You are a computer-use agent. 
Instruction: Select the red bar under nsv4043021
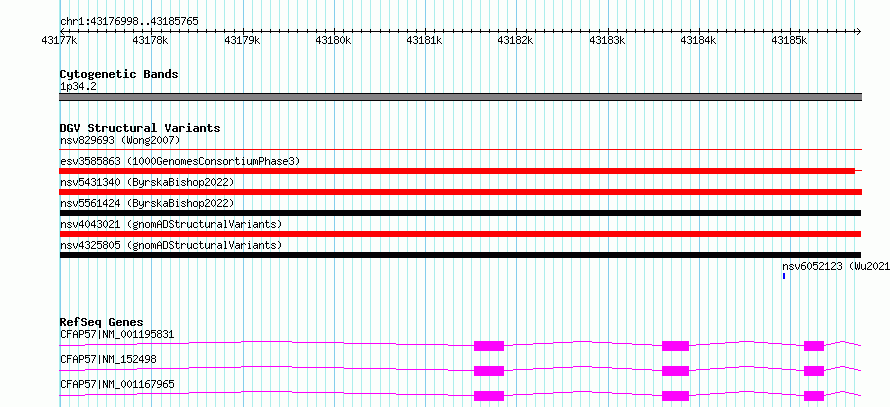[460, 234]
